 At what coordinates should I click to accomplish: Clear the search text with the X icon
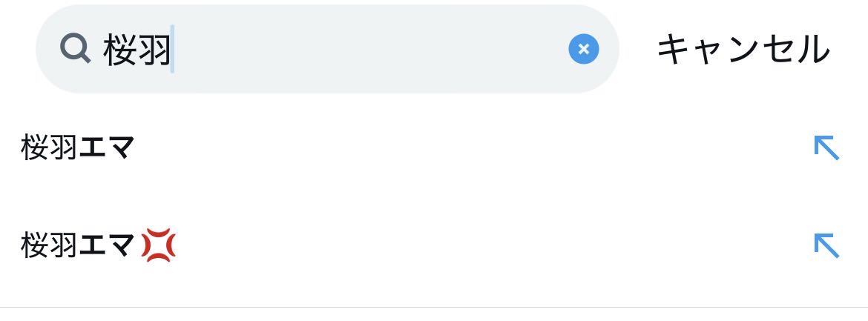coord(583,50)
